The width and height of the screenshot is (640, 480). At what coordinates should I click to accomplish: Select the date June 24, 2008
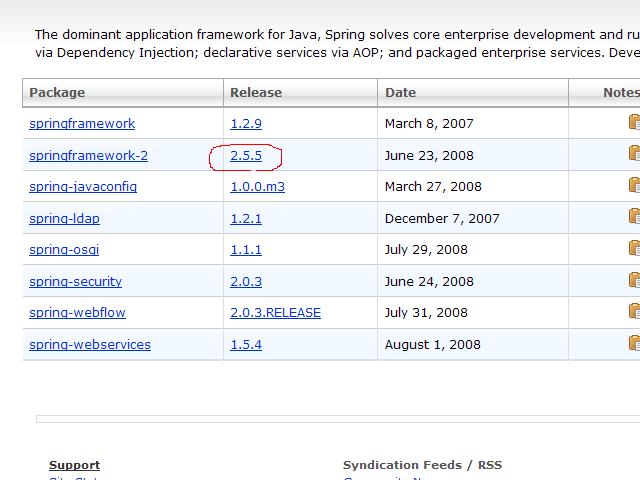[x=429, y=282]
